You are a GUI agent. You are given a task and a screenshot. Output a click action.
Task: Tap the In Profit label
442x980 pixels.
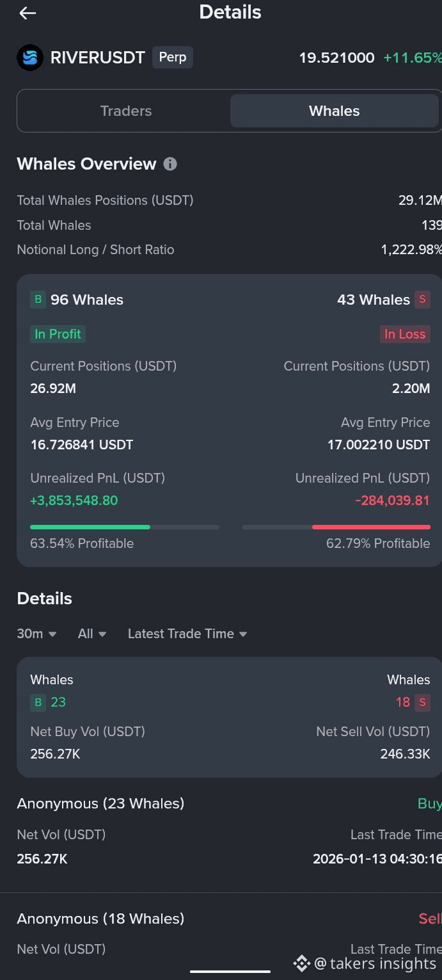pos(58,334)
